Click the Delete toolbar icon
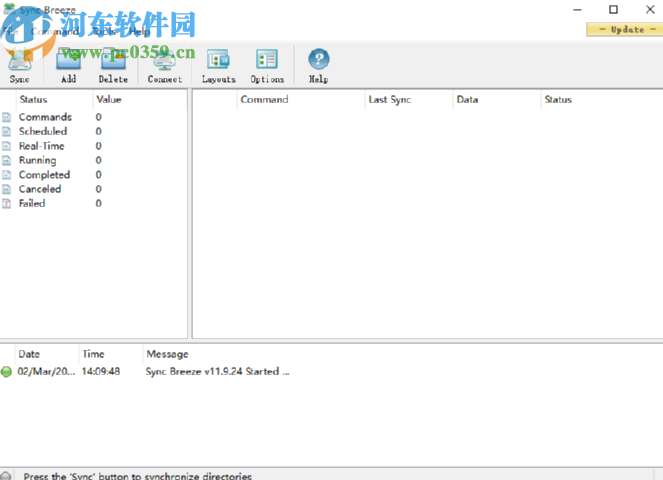Viewport: 663px width, 480px height. point(113,66)
